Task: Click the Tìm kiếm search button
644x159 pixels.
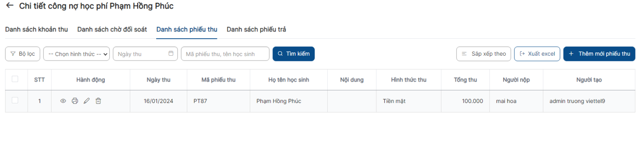Action: click(293, 54)
